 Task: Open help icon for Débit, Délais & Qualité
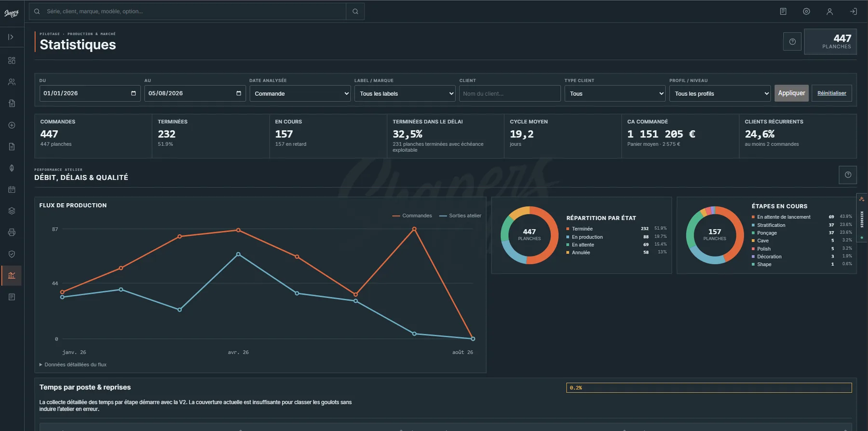[848, 175]
